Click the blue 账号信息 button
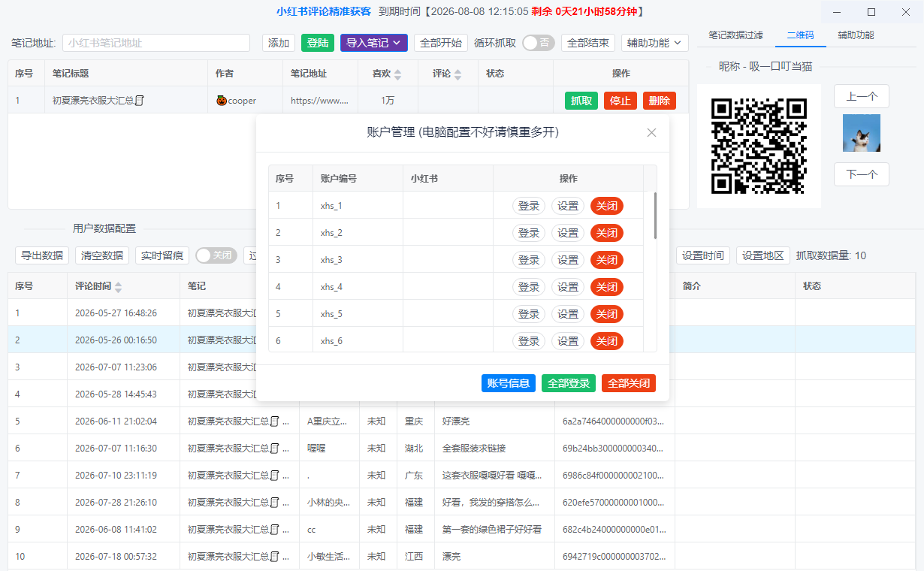 pos(509,383)
